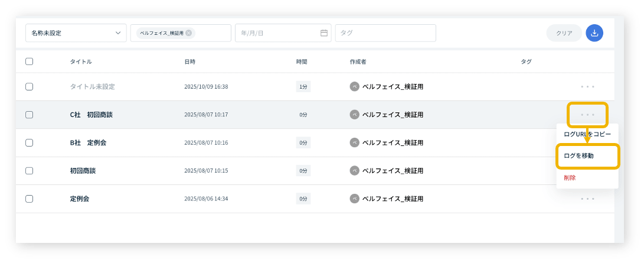Toggle the select-all checkbox in header

pyautogui.click(x=30, y=61)
